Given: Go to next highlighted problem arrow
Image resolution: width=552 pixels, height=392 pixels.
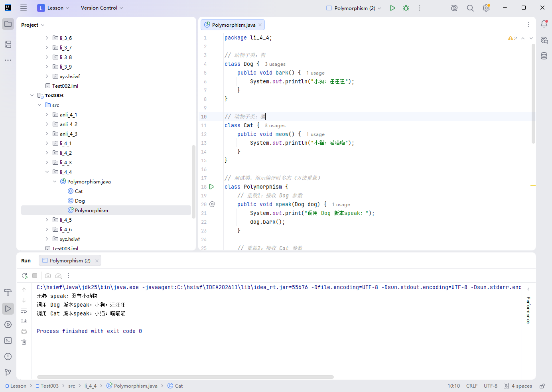Looking at the screenshot, I should coord(531,38).
